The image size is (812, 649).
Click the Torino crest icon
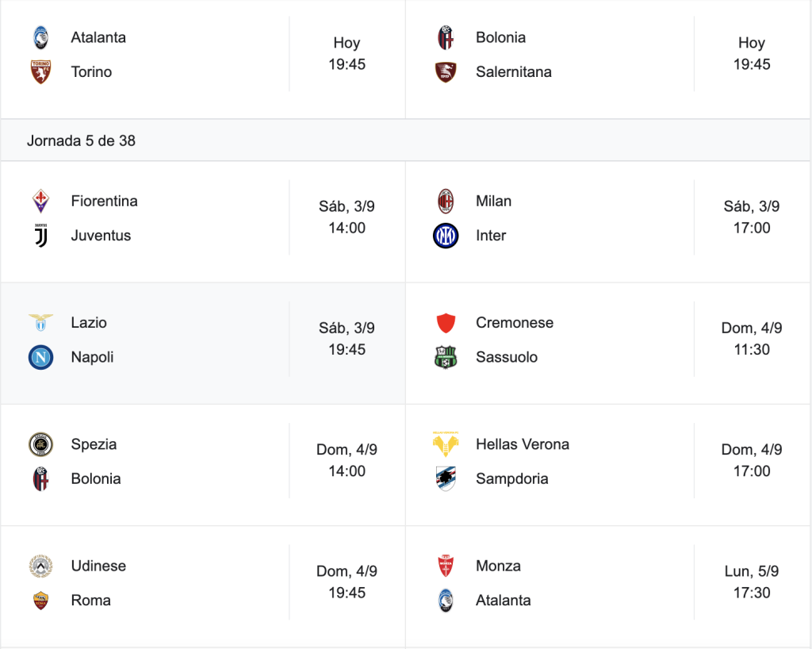pyautogui.click(x=40, y=72)
